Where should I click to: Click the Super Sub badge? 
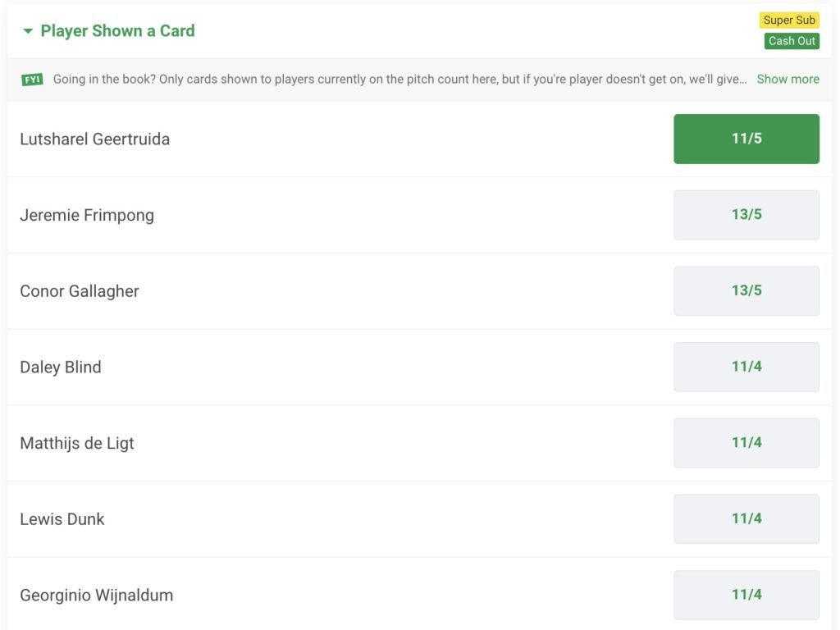[788, 21]
